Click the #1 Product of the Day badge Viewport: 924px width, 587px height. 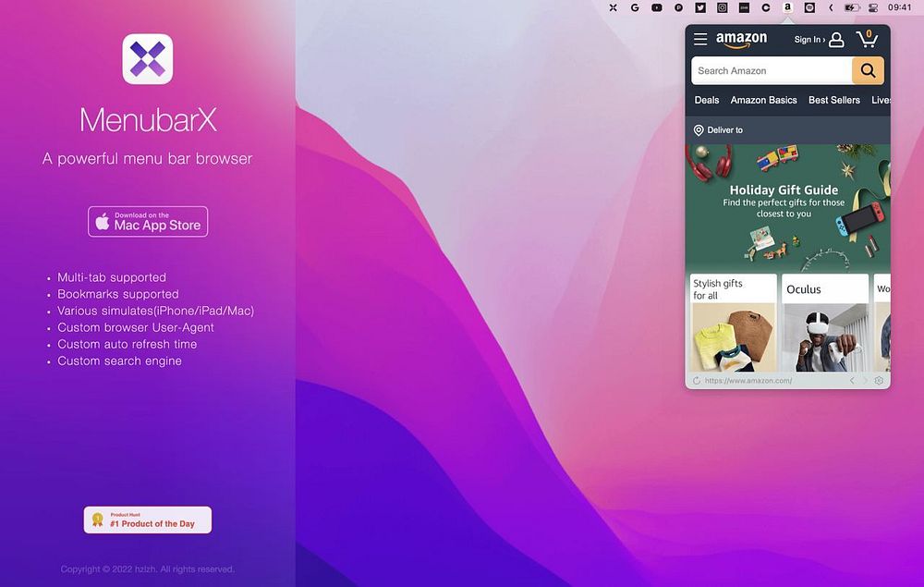point(147,520)
